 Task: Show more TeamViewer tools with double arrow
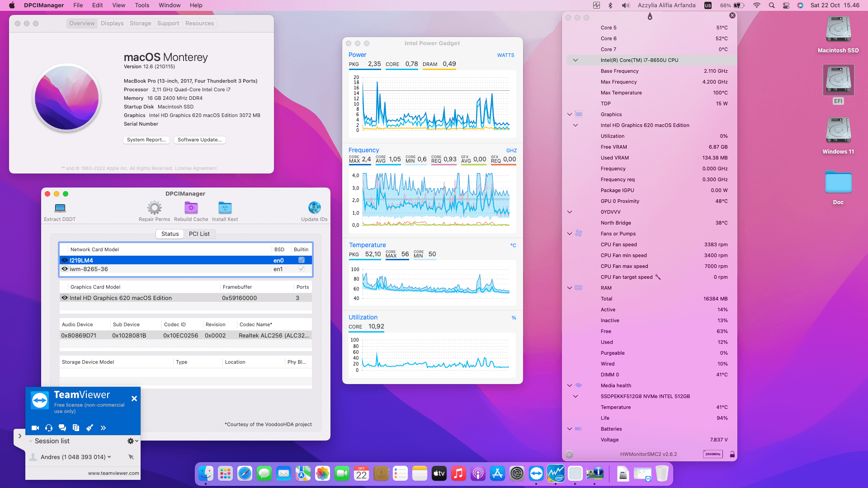pos(103,428)
